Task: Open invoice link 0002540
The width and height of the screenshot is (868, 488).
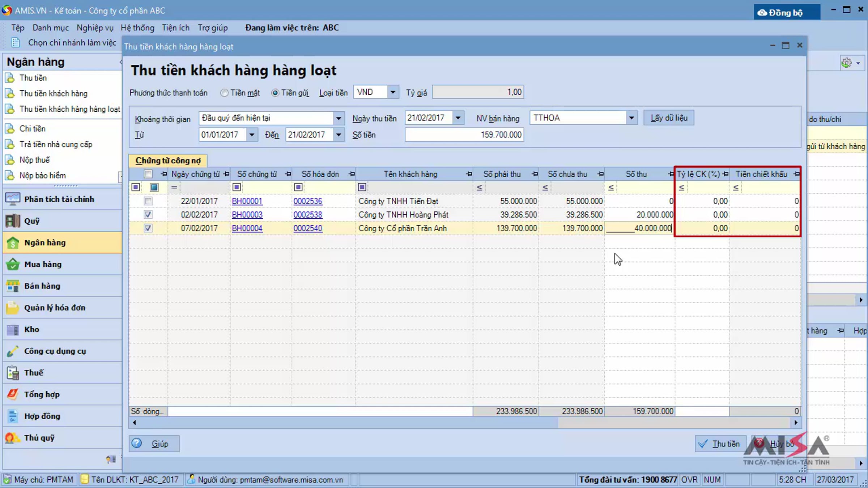Action: point(308,228)
